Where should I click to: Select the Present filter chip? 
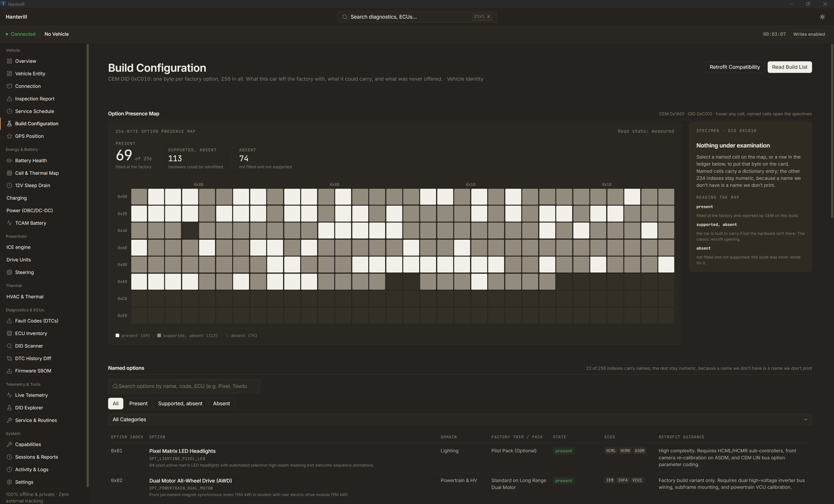tap(138, 404)
